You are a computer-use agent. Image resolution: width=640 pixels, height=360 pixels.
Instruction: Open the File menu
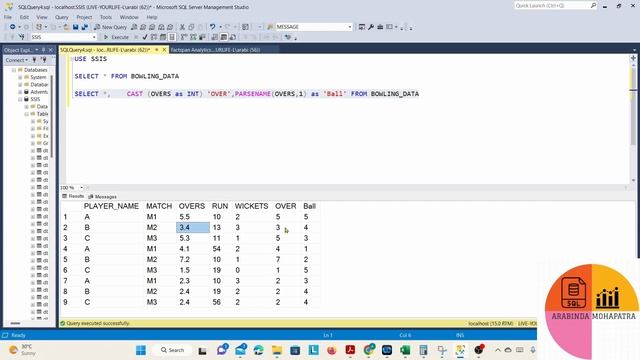click(x=8, y=17)
